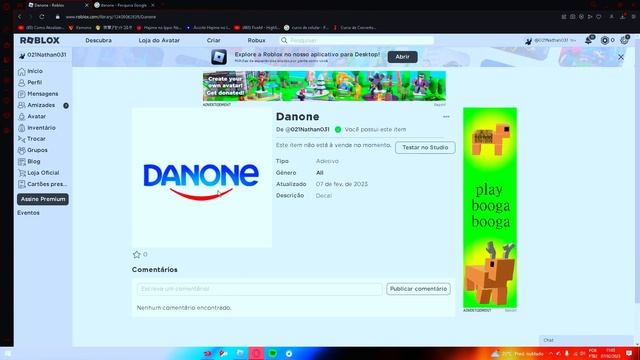640x360 pixels.
Task: Open Eventos link in sidebar
Action: tap(28, 213)
